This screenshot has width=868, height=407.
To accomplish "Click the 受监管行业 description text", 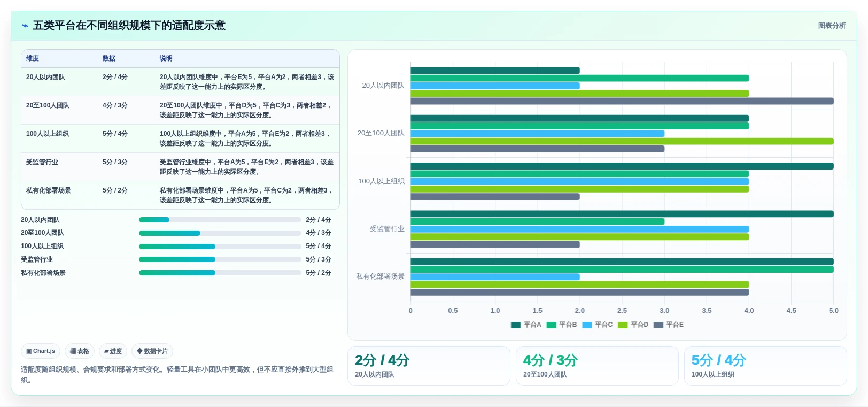I will (x=246, y=167).
